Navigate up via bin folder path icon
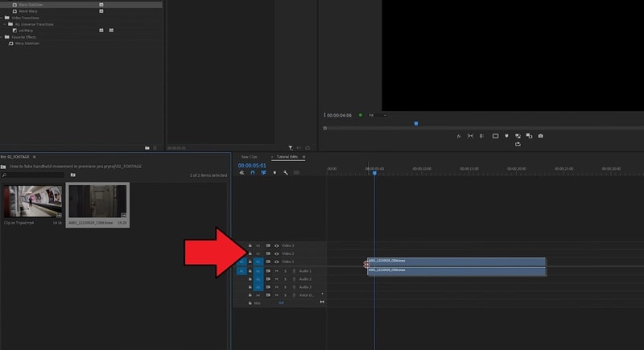The height and width of the screenshot is (350, 644). tap(3, 167)
